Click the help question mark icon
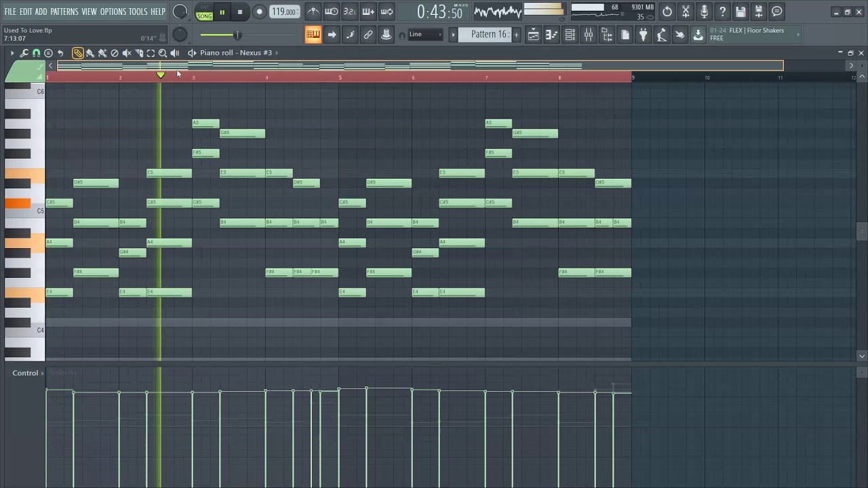The height and width of the screenshot is (488, 868). (x=722, y=12)
